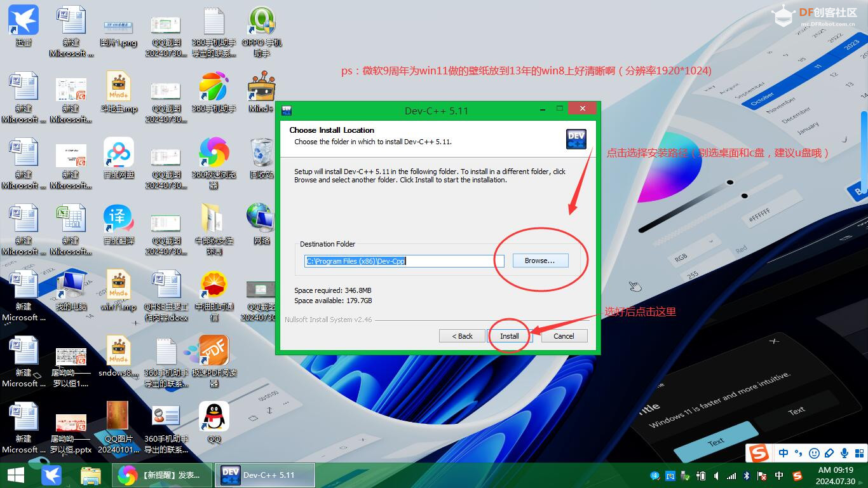Click the Bluetooth icon in system tray
The height and width of the screenshot is (488, 868).
[747, 476]
